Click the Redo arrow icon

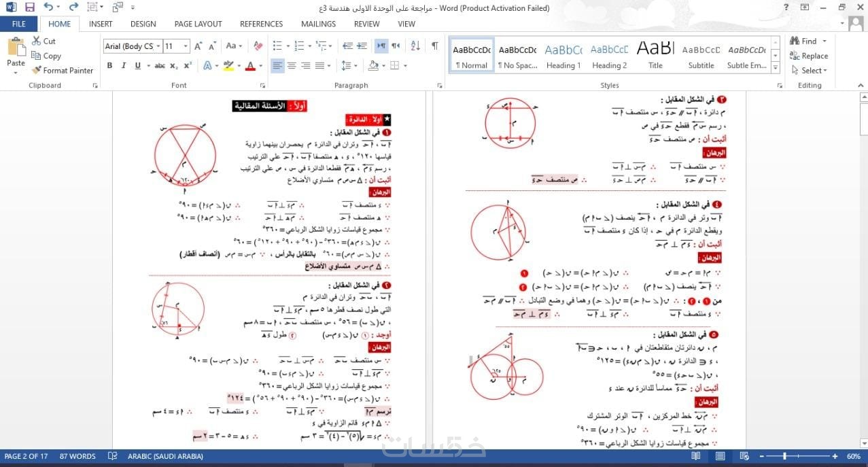click(x=75, y=7)
